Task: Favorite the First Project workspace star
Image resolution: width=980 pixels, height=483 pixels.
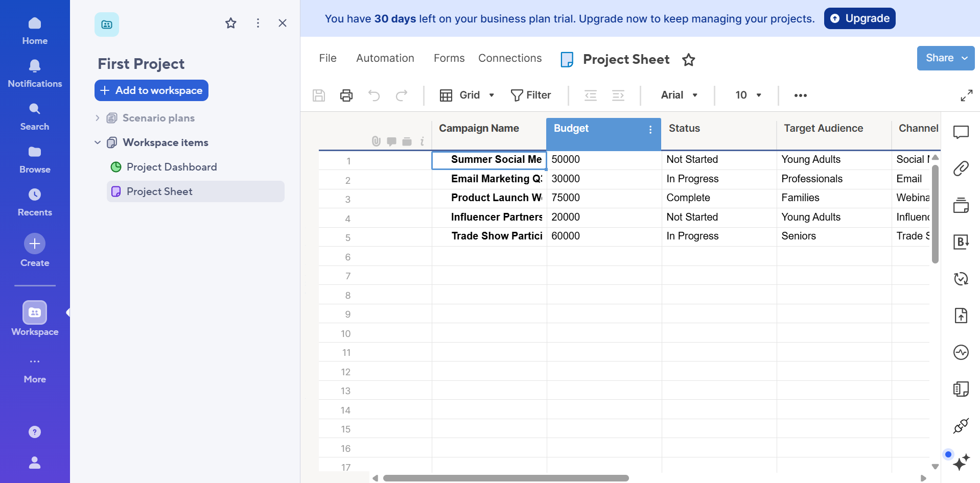Action: pos(231,23)
